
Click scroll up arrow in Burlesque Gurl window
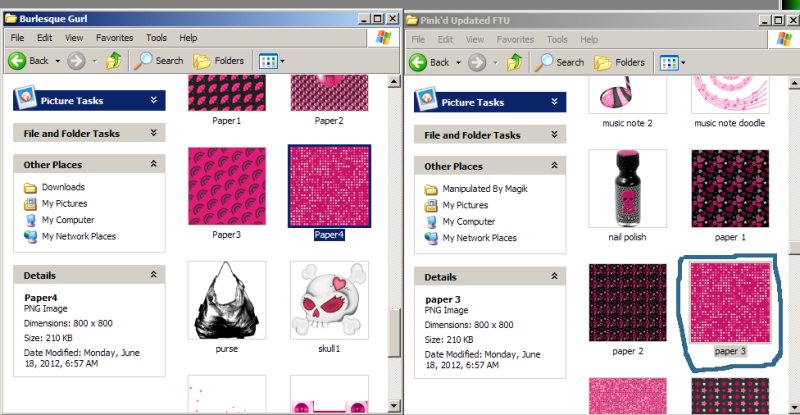(393, 82)
